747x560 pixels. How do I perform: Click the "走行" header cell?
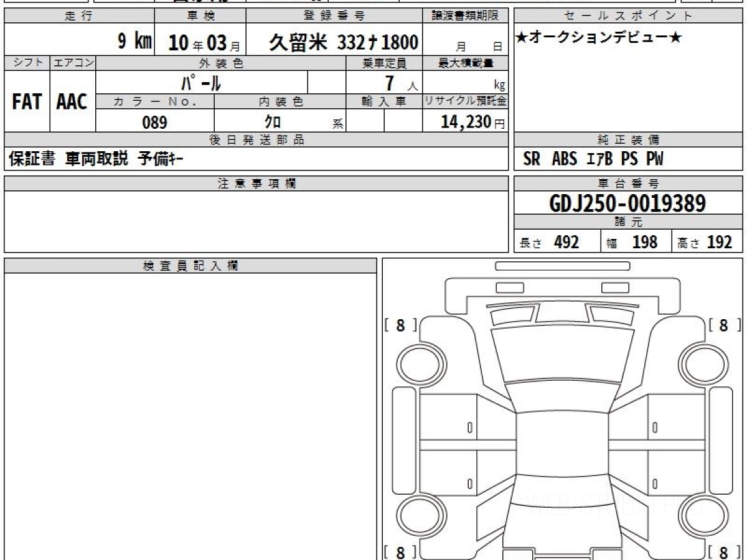pyautogui.click(x=78, y=16)
